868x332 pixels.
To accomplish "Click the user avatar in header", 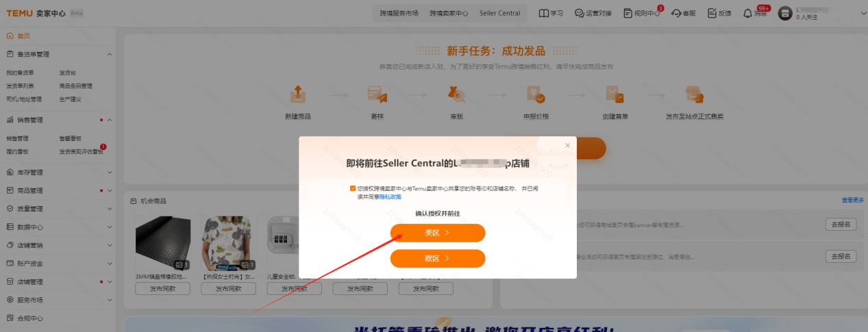I will click(785, 13).
